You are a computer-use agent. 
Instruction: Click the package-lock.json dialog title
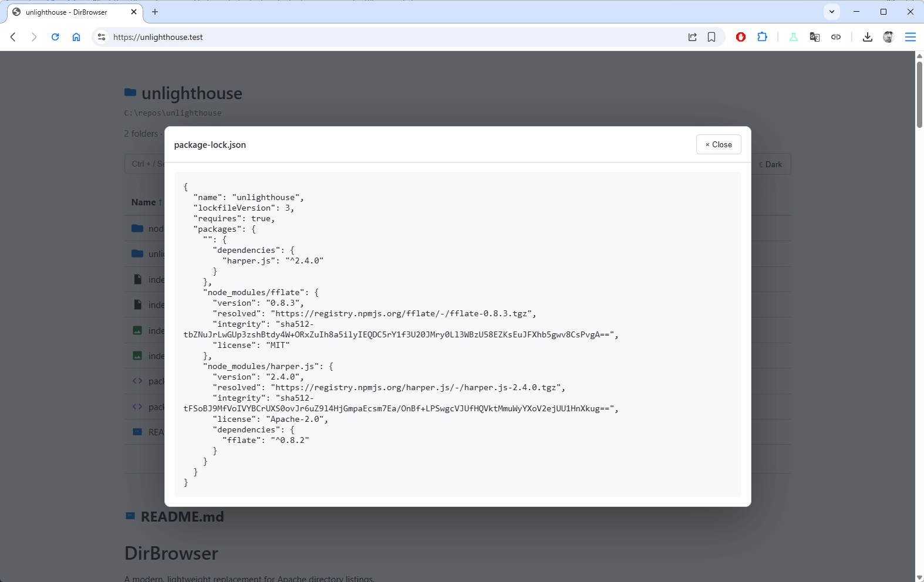click(x=210, y=145)
